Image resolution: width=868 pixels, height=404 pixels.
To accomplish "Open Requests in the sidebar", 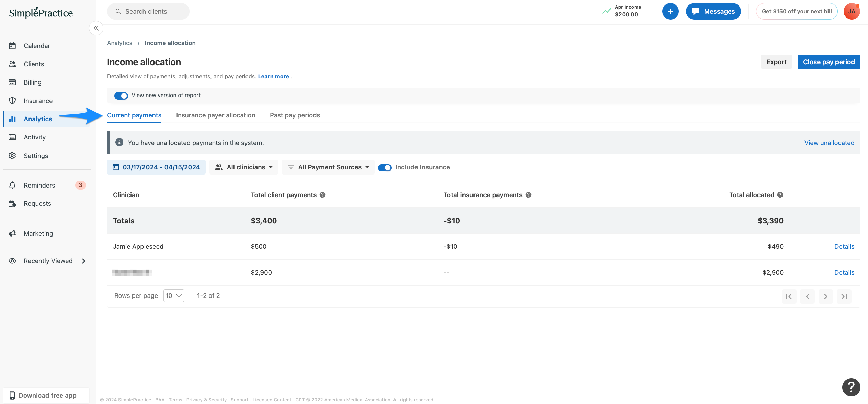I will pos(37,203).
